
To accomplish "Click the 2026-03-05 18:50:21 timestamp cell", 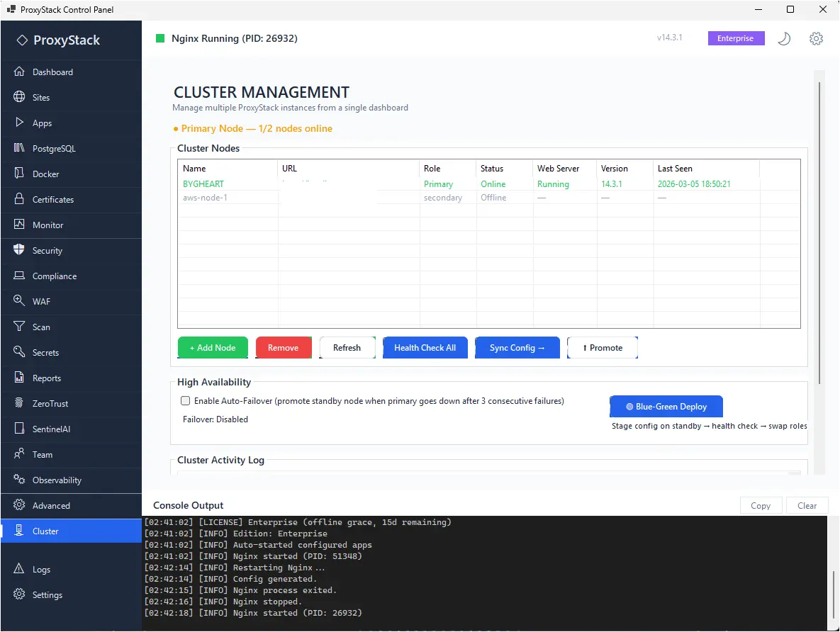I will point(694,184).
